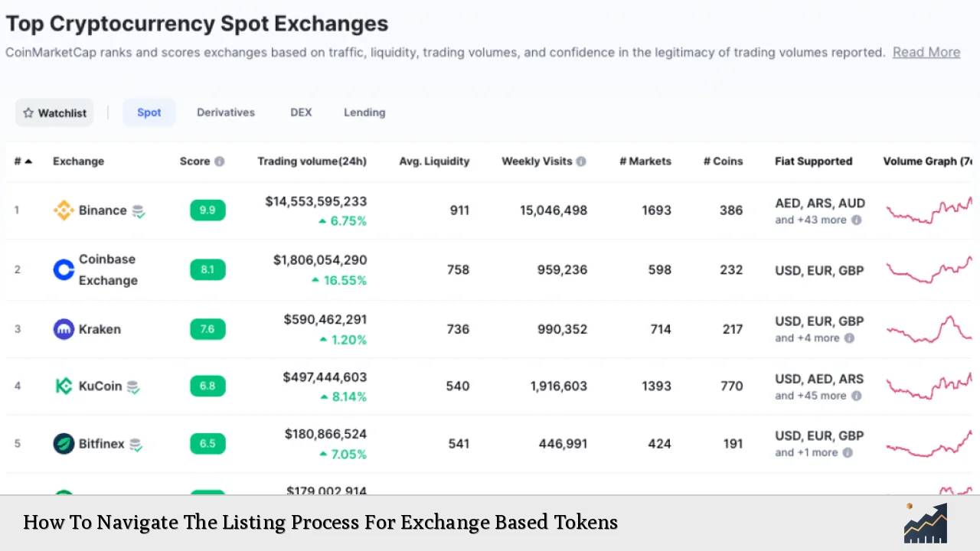Click markets count 1693

point(657,210)
